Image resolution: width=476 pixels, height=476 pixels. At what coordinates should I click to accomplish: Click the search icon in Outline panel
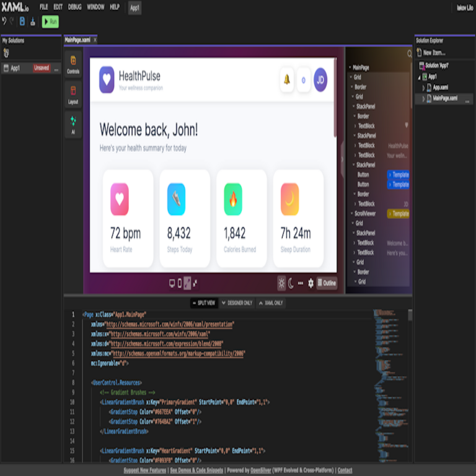point(410,55)
